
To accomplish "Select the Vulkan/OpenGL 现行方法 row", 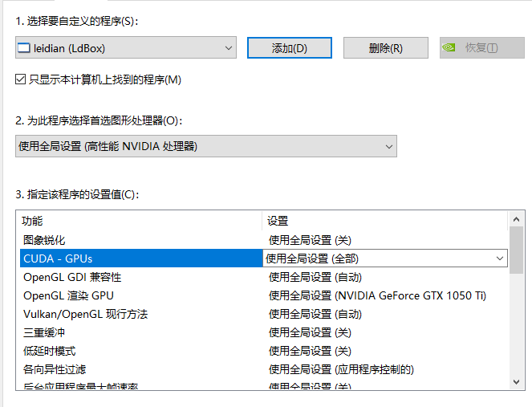I will (85, 314).
